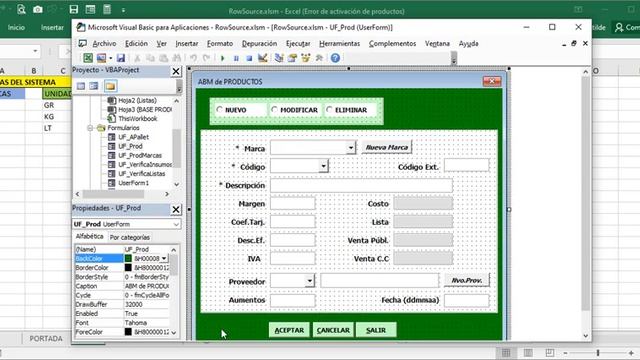This screenshot has height=360, width=640.
Task: Click the Nvo.Prov. button
Action: 467,280
